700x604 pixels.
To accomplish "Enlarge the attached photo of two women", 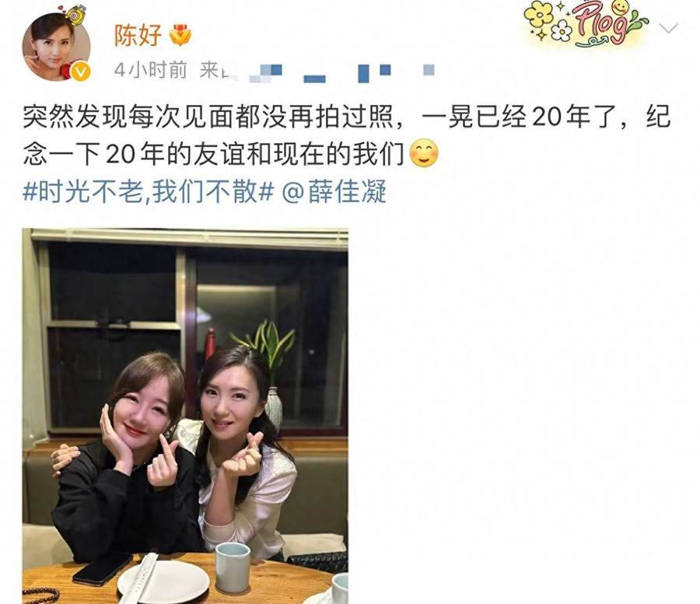I will (185, 416).
